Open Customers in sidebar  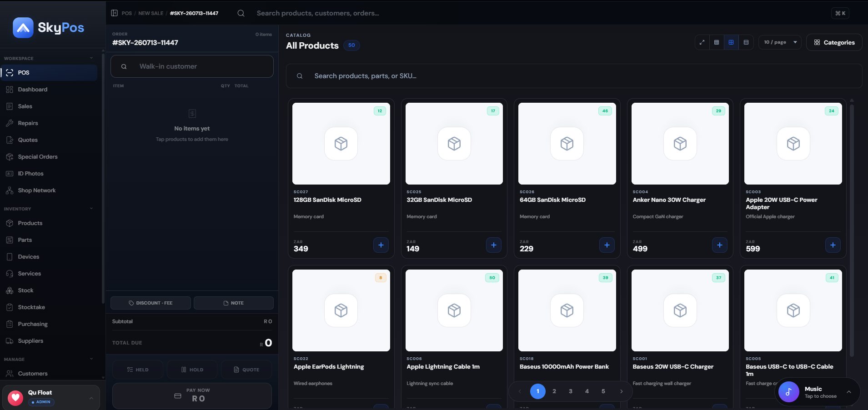point(49,374)
